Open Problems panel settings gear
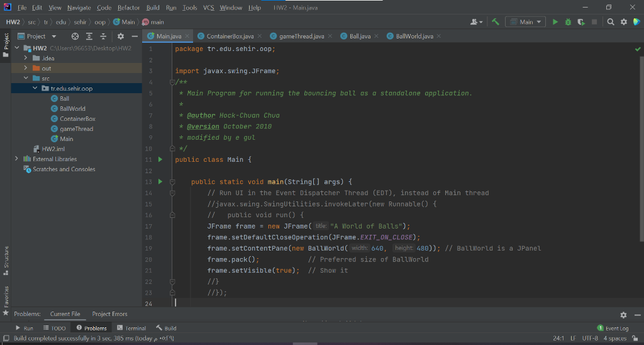Screen dimensions: 644x345 click(623, 315)
